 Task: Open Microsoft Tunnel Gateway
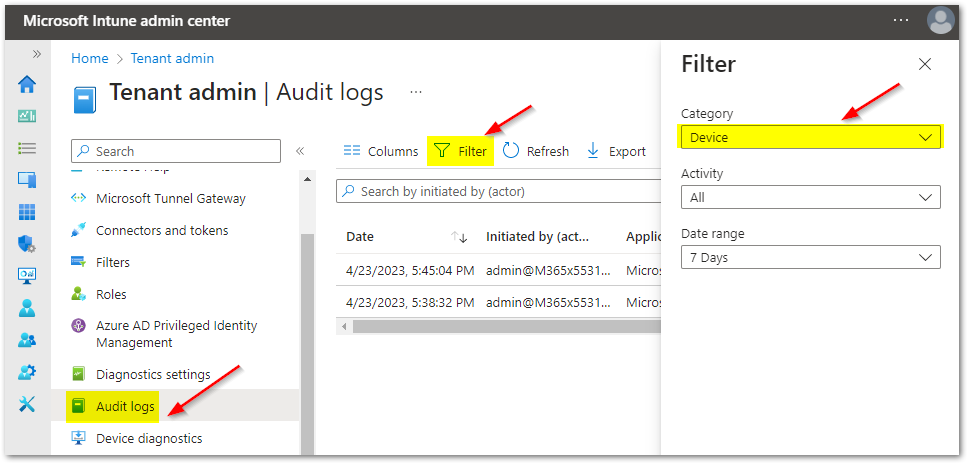click(x=171, y=199)
